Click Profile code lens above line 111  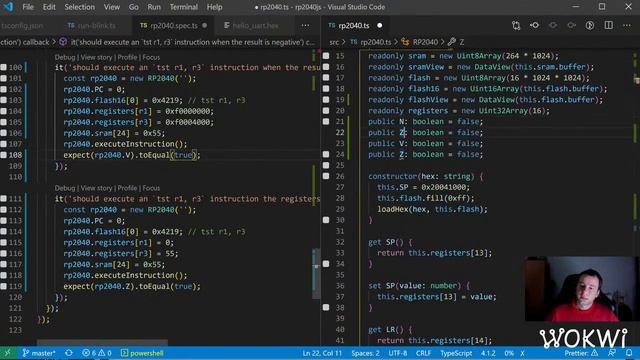(127, 188)
